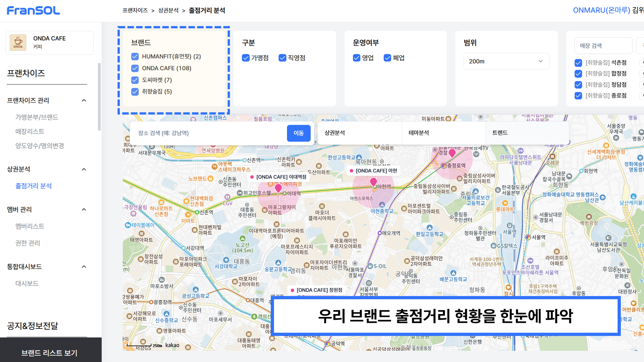Click the S-OIL gas station icon
644x362 pixels.
[x=370, y=266]
